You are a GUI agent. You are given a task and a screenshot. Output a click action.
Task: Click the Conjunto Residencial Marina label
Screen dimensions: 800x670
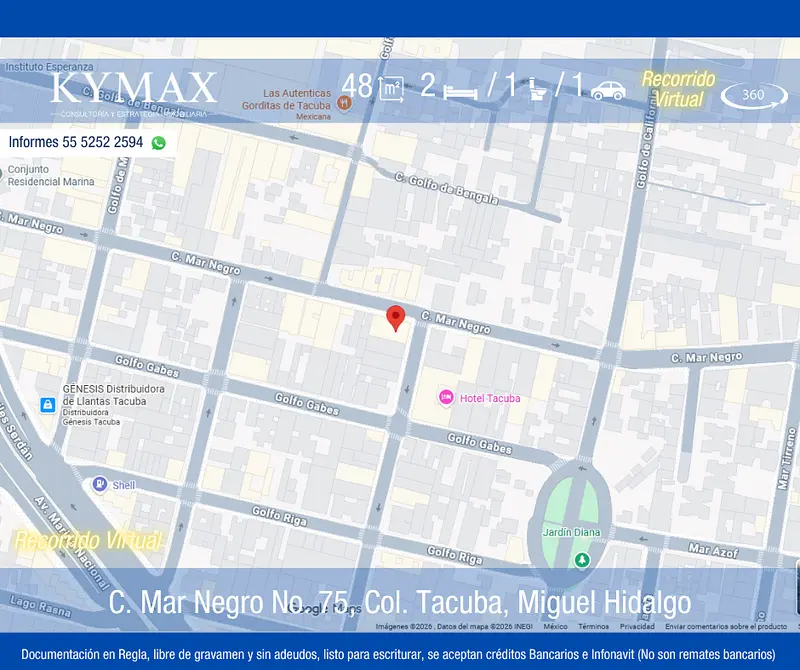[51, 175]
